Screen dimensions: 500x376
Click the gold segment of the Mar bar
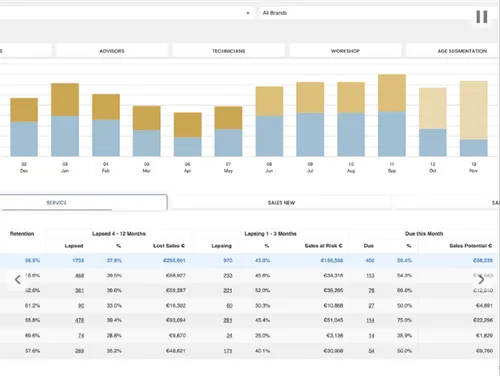click(147, 118)
